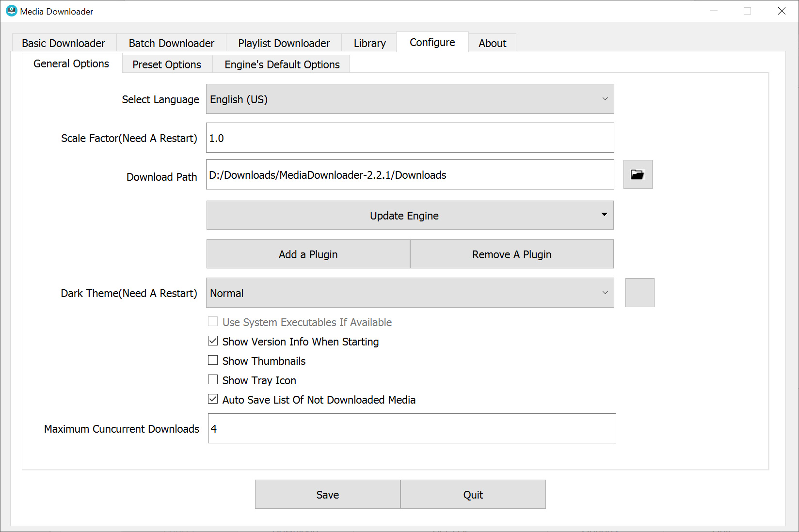The image size is (799, 532).
Task: Open Engine's Default Options sub-tab
Action: point(282,64)
